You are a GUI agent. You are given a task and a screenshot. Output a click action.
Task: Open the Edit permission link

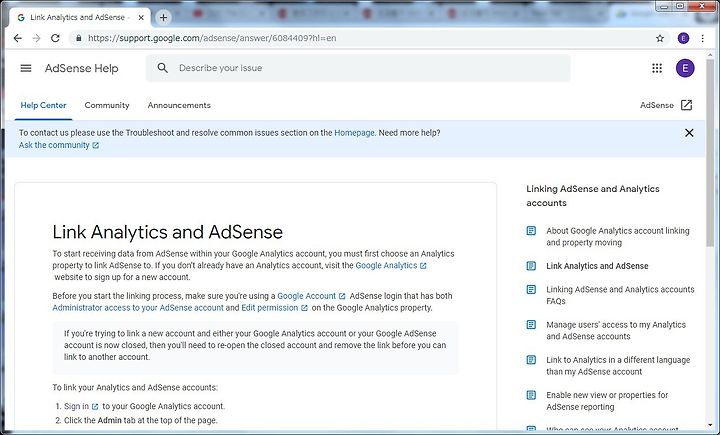[x=274, y=308]
